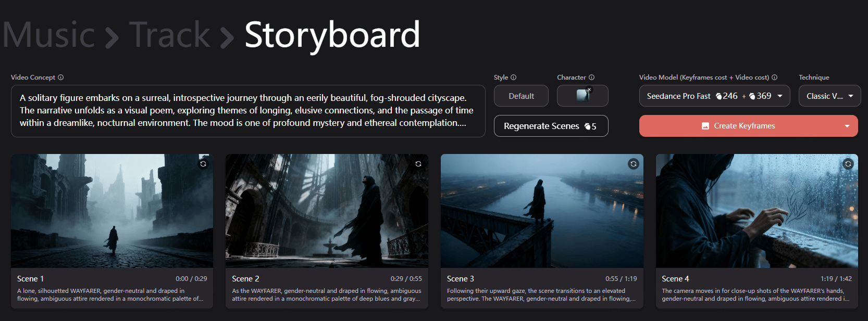Select the Default style button
Viewport: 868px width, 321px height.
(x=521, y=96)
